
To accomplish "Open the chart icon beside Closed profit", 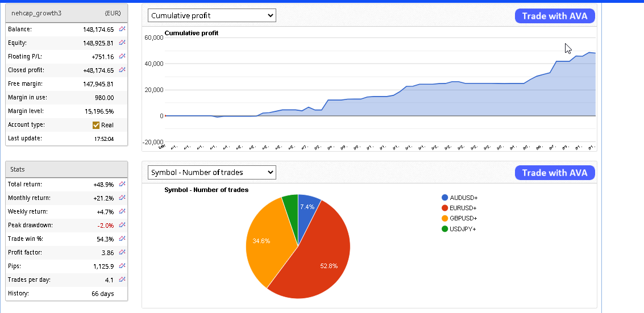I will tap(122, 70).
